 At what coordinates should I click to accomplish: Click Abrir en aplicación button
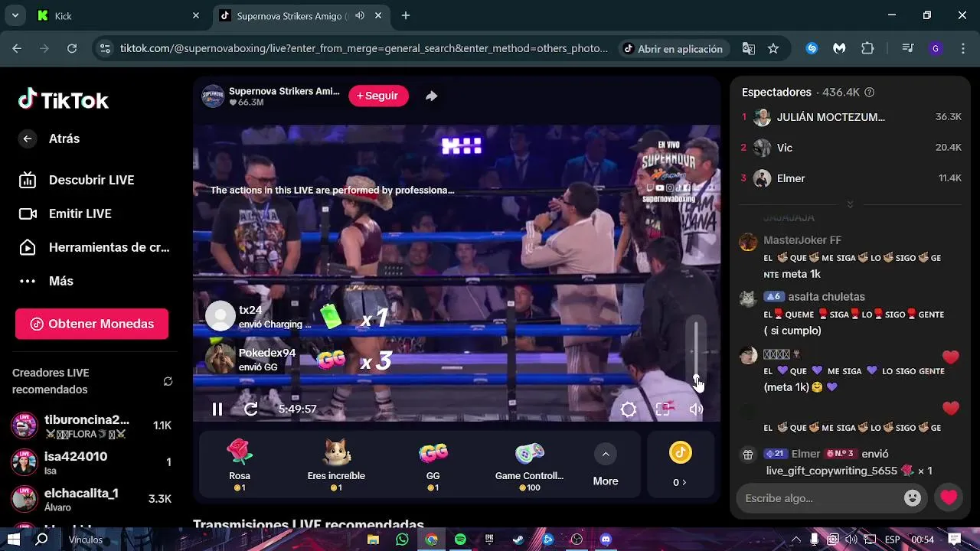[673, 48]
